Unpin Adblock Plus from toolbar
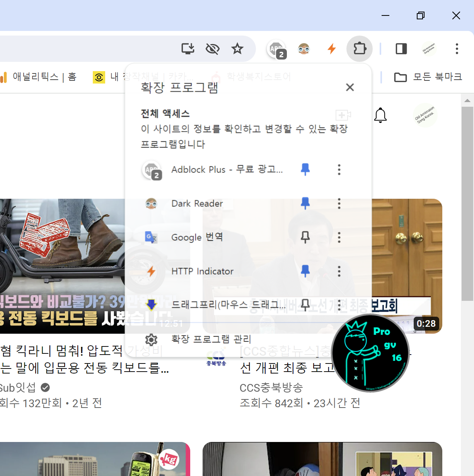 point(305,169)
